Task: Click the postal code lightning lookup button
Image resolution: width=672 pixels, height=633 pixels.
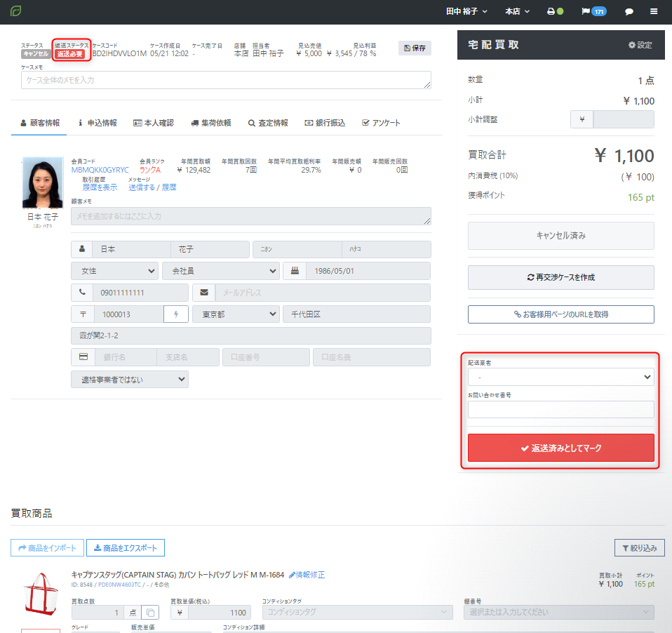Action: [176, 314]
